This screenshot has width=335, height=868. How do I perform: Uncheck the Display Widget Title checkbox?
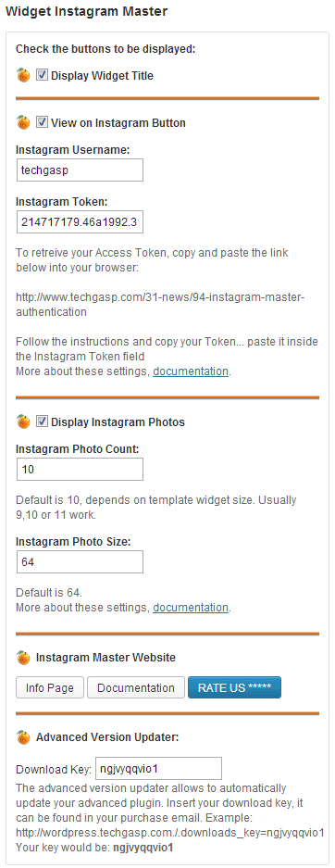tap(42, 75)
